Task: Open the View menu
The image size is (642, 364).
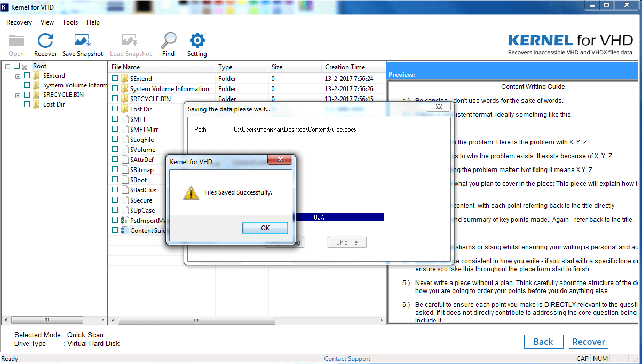Action: point(47,22)
